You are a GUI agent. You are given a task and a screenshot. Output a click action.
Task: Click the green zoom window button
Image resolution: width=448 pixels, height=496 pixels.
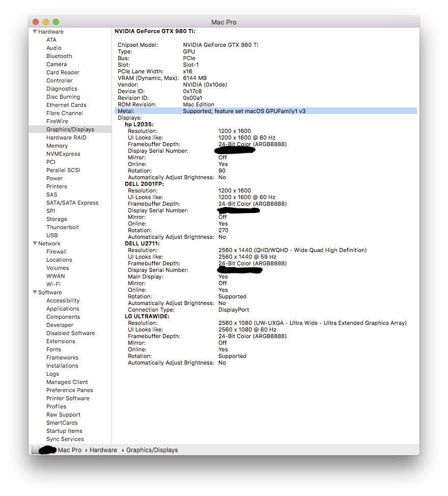click(x=56, y=22)
